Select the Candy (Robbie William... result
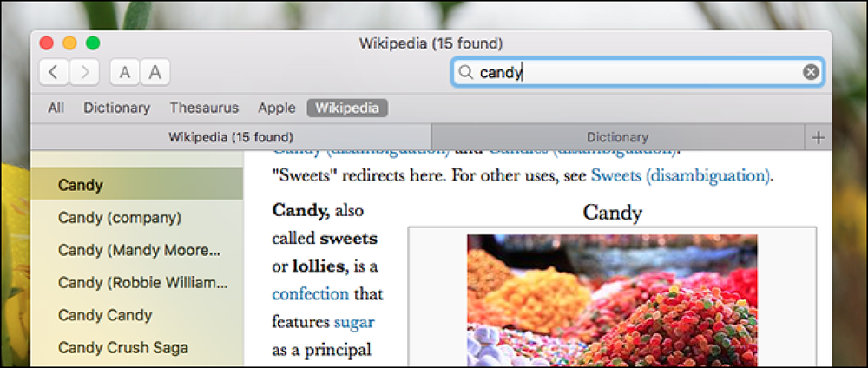Image resolution: width=868 pixels, height=368 pixels. pyautogui.click(x=137, y=283)
